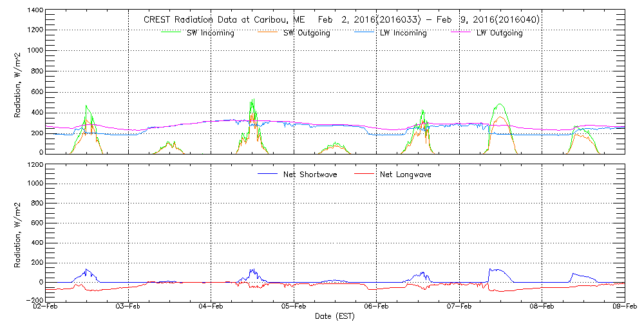Click the 02-Feb date label on x-axis

pyautogui.click(x=46, y=307)
